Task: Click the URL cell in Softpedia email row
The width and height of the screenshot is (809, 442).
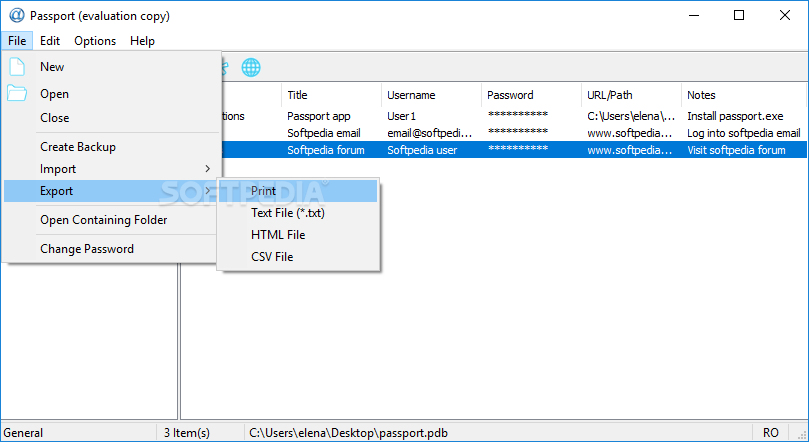Action: click(630, 133)
